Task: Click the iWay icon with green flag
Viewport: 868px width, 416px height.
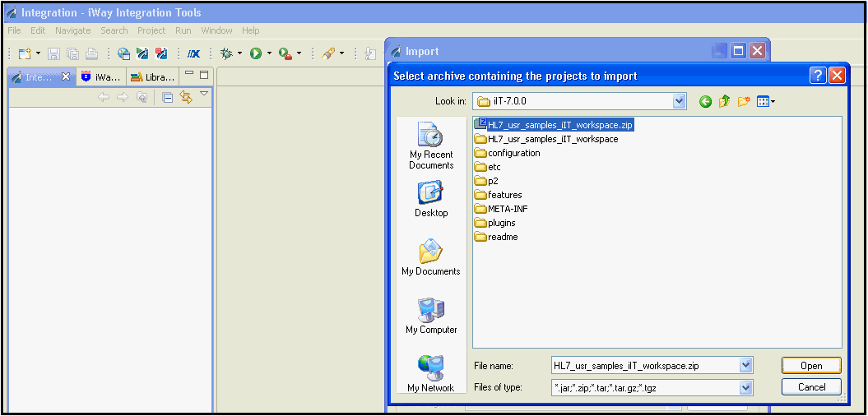Action: point(143,53)
